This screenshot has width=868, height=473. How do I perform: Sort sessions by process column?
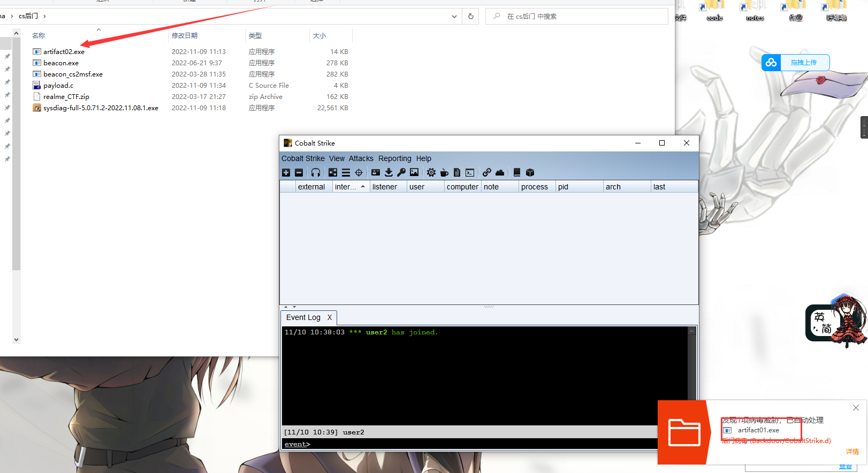[537, 187]
